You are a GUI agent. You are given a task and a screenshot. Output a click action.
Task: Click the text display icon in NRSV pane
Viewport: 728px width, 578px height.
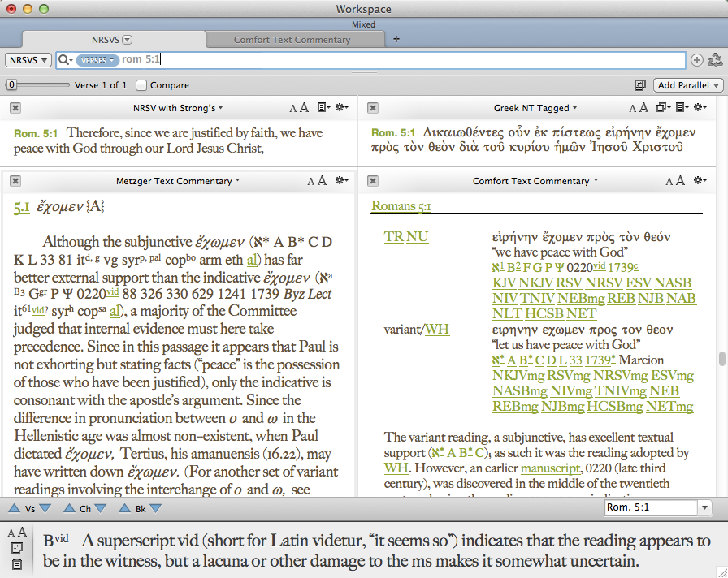(323, 108)
